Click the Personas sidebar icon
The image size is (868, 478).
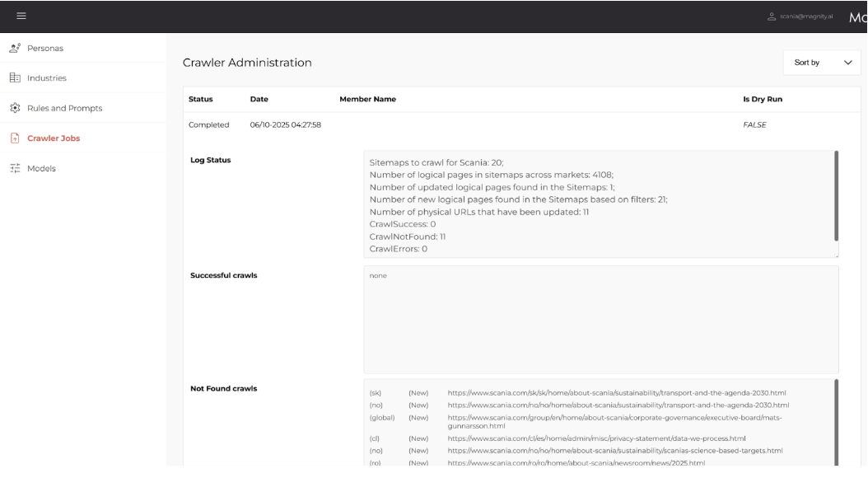[15, 48]
